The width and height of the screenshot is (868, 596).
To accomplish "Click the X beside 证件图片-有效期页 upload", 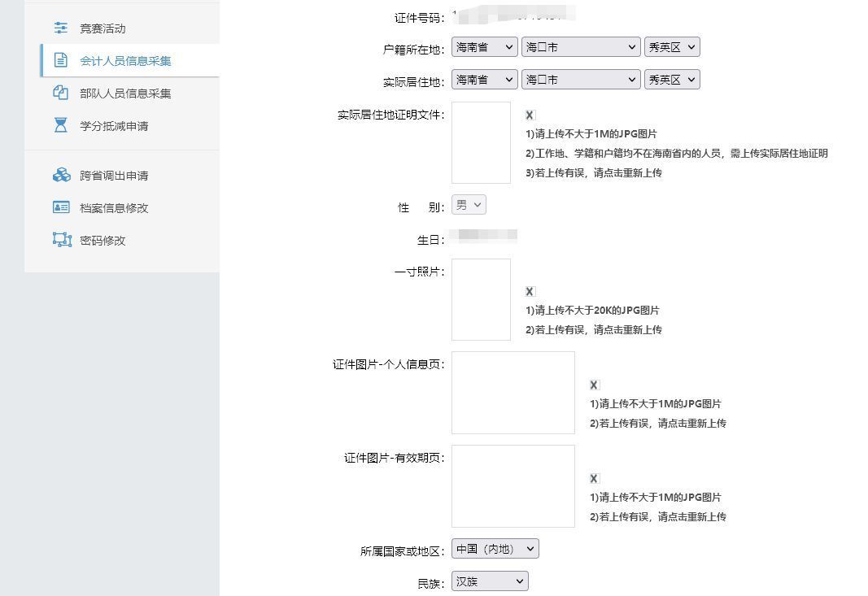I will pyautogui.click(x=594, y=478).
